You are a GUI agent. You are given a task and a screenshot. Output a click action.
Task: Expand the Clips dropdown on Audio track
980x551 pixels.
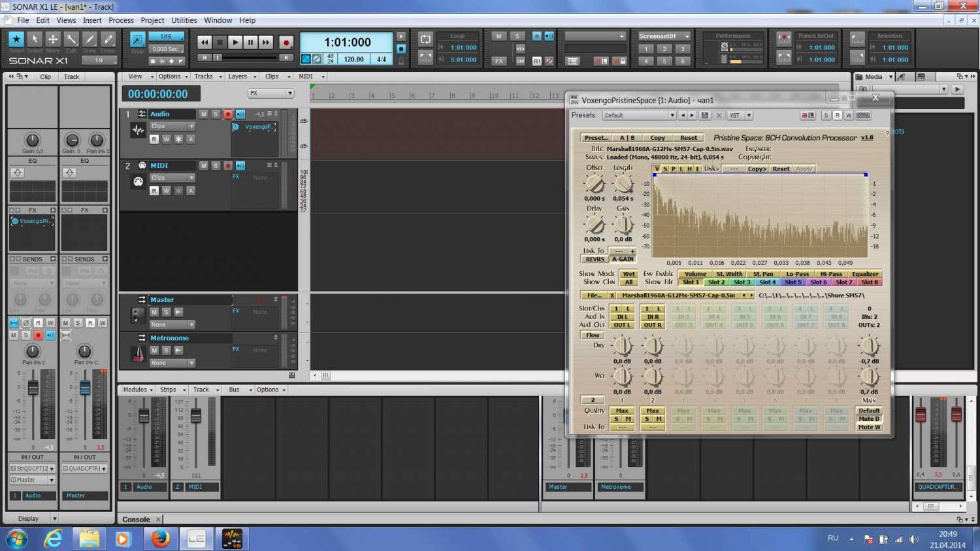point(172,126)
